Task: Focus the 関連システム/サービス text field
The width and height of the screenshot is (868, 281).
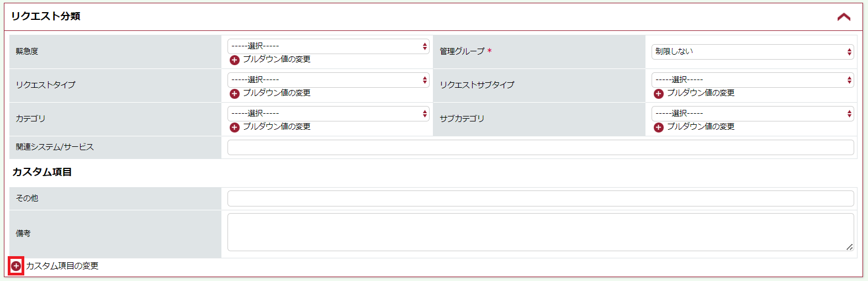Action: [541, 147]
